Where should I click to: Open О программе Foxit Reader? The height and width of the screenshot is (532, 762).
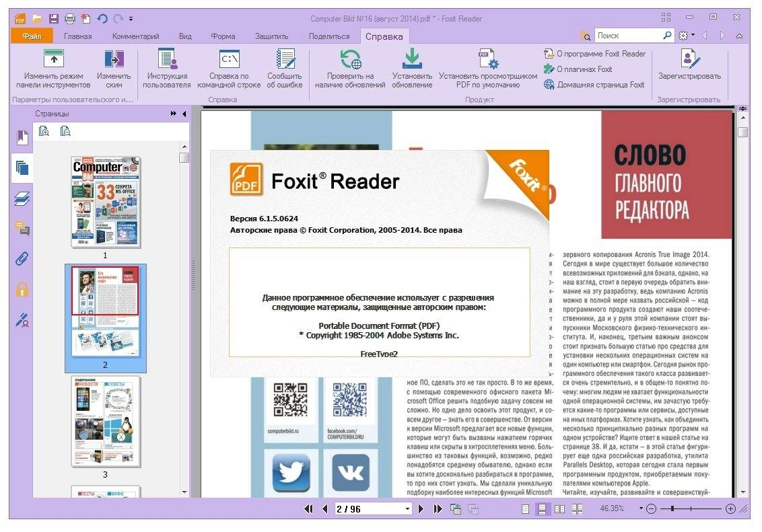595,54
